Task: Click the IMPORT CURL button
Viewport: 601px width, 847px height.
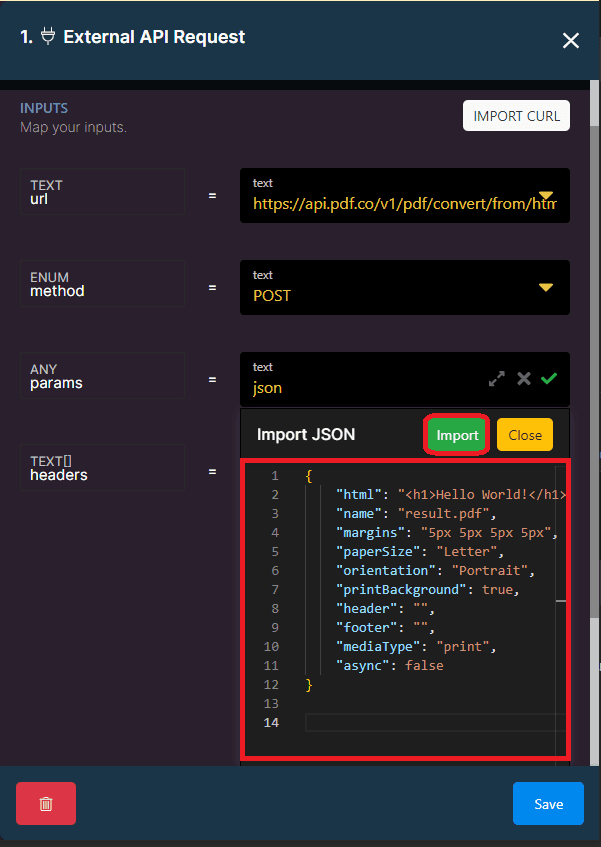Action: pyautogui.click(x=516, y=115)
